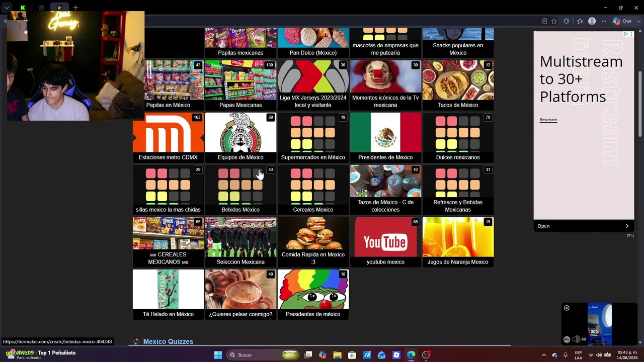Open the ESP LAA language switcher

click(x=579, y=355)
